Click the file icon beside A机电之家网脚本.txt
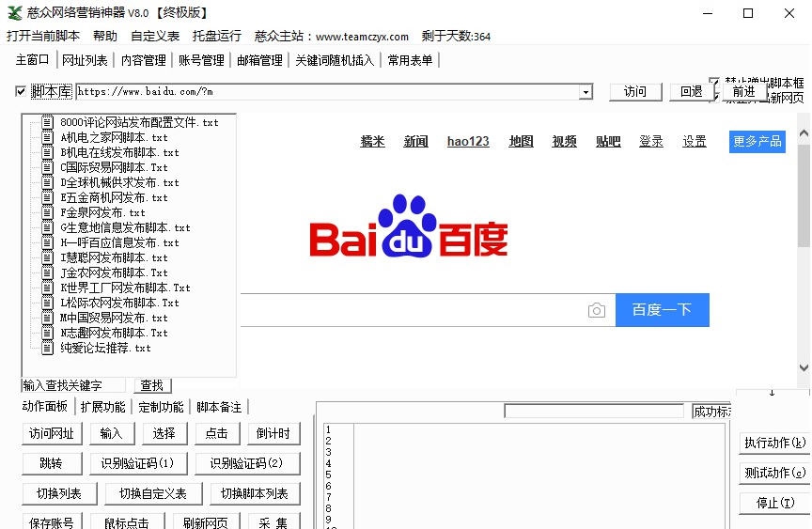812x529 pixels. pyautogui.click(x=47, y=137)
